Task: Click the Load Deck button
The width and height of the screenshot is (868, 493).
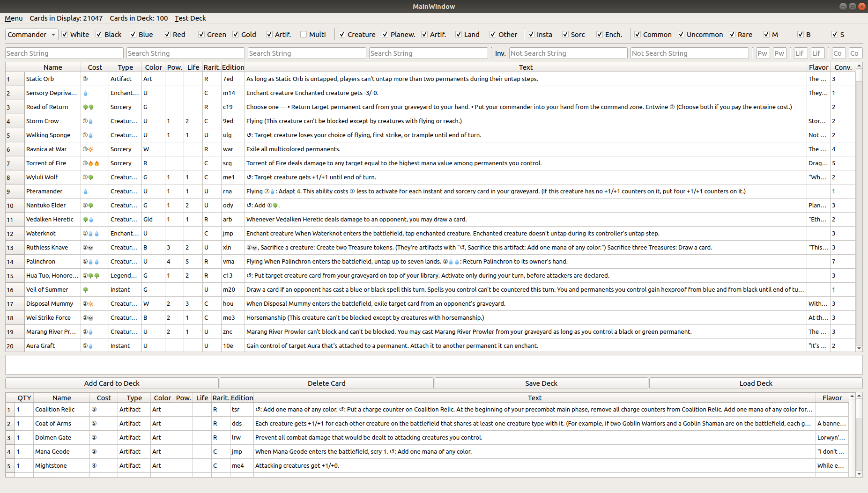Action: click(756, 383)
